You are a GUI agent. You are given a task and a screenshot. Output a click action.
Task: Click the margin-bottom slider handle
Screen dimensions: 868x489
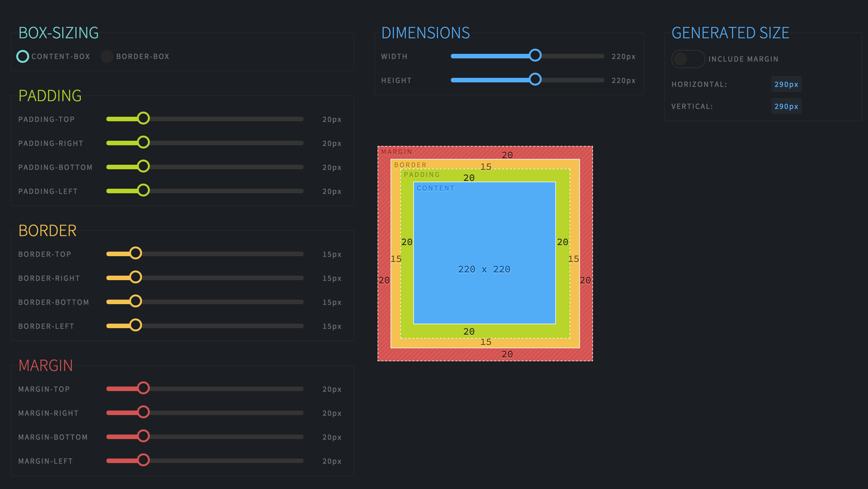pyautogui.click(x=143, y=436)
